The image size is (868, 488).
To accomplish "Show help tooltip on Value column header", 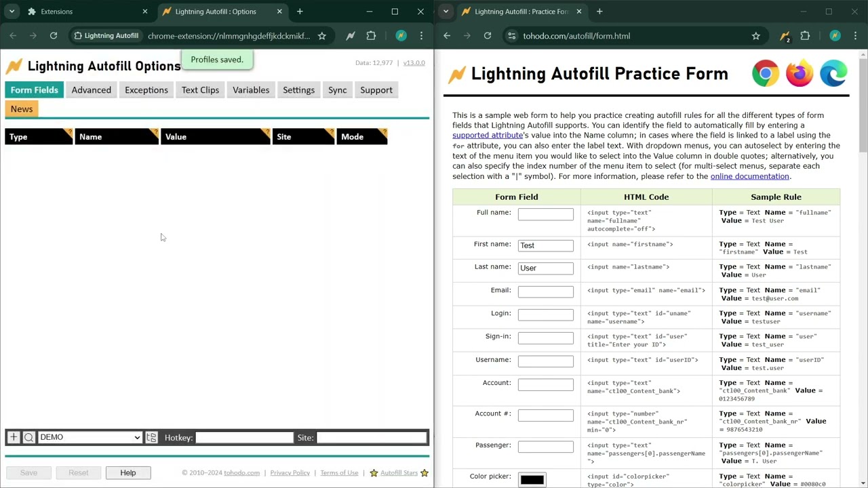I will pyautogui.click(x=267, y=132).
